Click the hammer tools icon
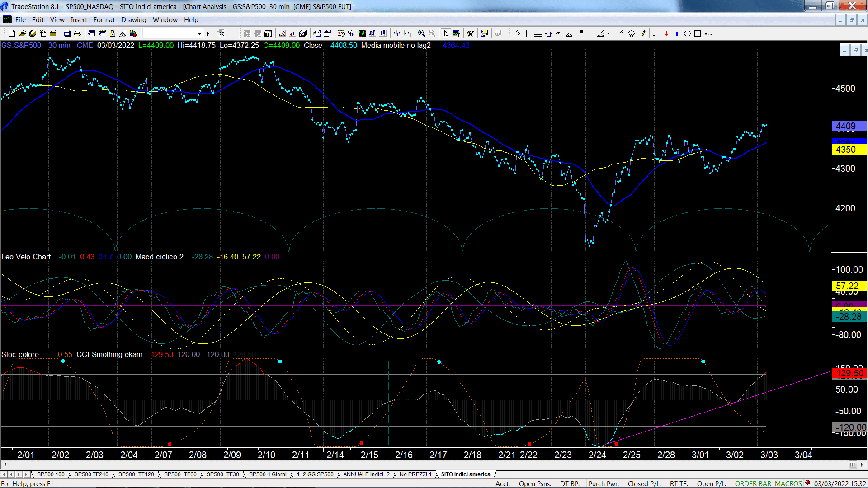 [470, 33]
